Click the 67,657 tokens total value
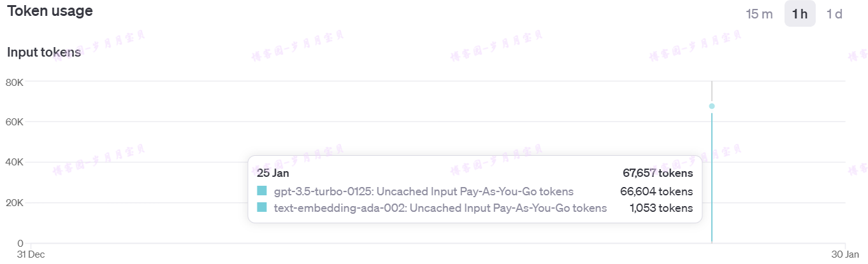This screenshot has width=868, height=264. pyautogui.click(x=658, y=173)
